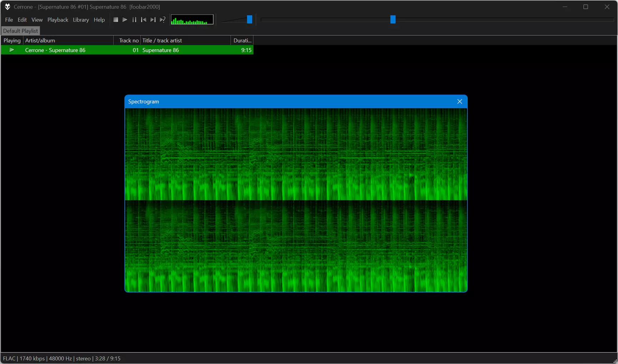Sort by Track no column header
618x364 pixels.
pyautogui.click(x=127, y=40)
